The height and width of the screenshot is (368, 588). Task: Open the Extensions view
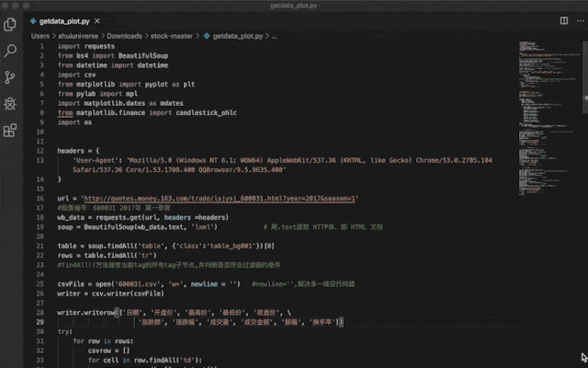(10, 131)
